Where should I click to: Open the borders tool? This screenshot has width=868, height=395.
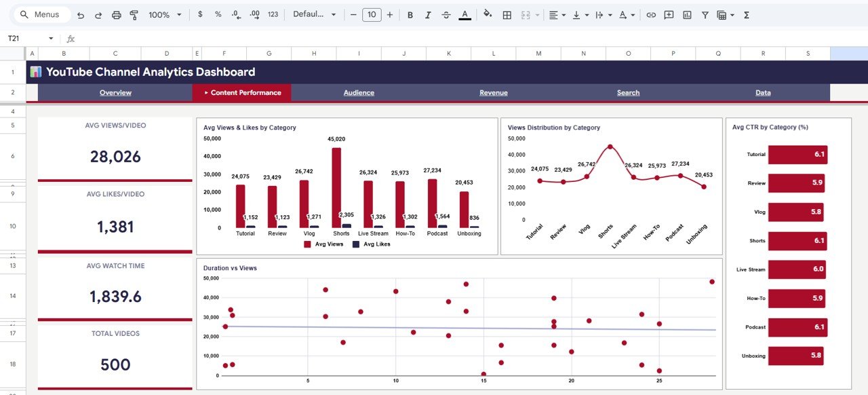coord(507,14)
